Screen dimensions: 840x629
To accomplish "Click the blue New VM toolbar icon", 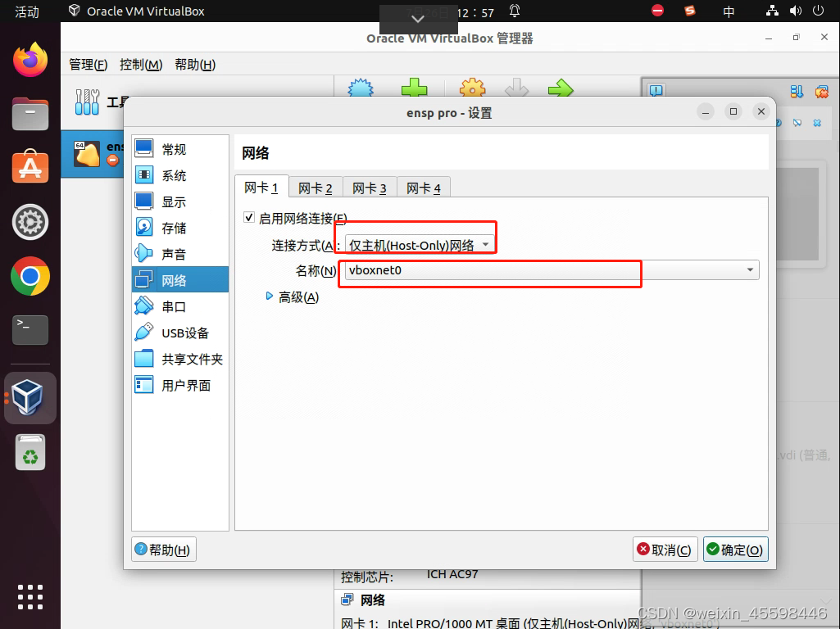I will coord(361,88).
